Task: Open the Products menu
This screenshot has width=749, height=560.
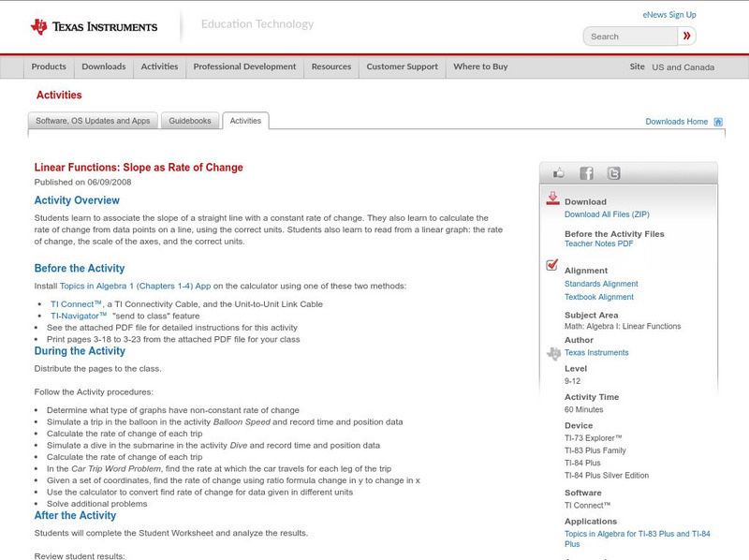Action: [49, 66]
